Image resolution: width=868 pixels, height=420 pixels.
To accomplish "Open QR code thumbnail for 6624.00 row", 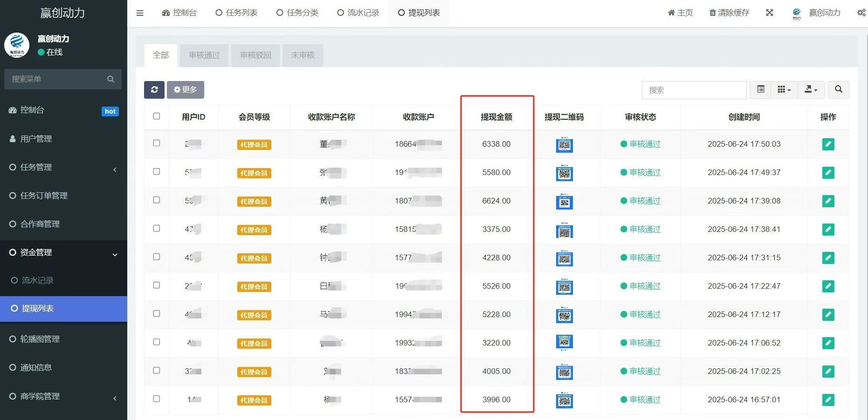I will coord(565,201).
